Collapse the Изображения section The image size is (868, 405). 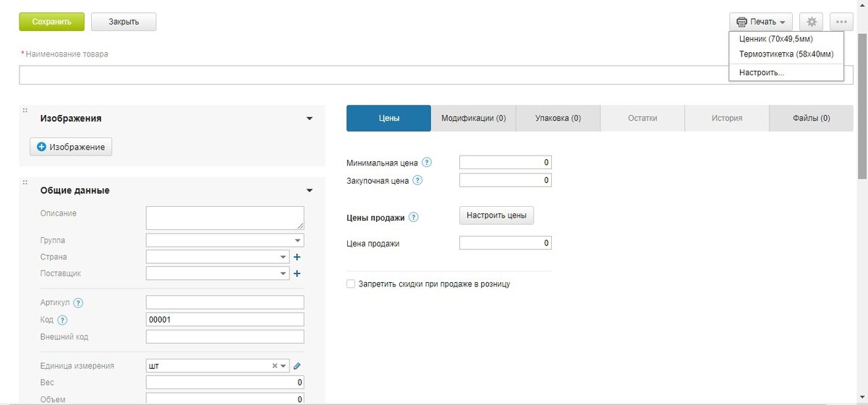pos(310,119)
